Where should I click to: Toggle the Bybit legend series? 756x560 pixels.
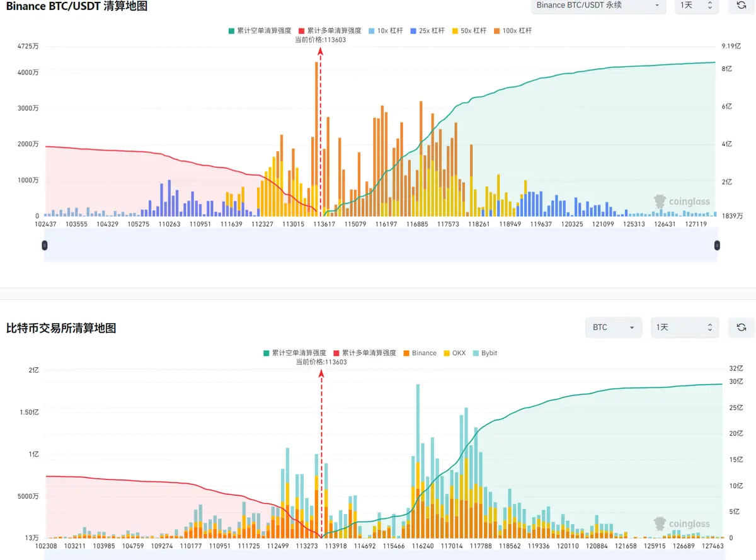484,353
